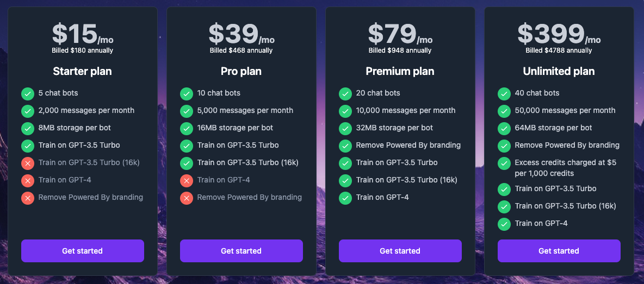Click Get started under Starter plan
The height and width of the screenshot is (284, 644).
click(82, 251)
